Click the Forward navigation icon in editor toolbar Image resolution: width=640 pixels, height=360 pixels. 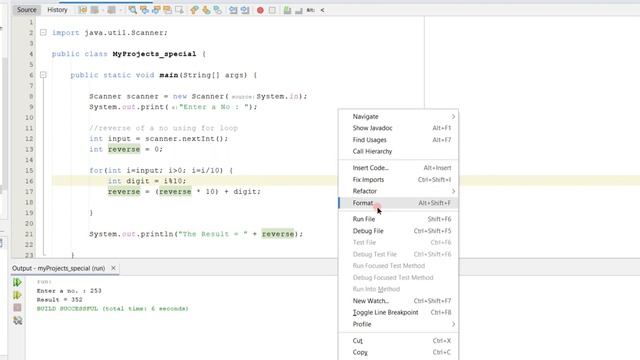coord(111,10)
